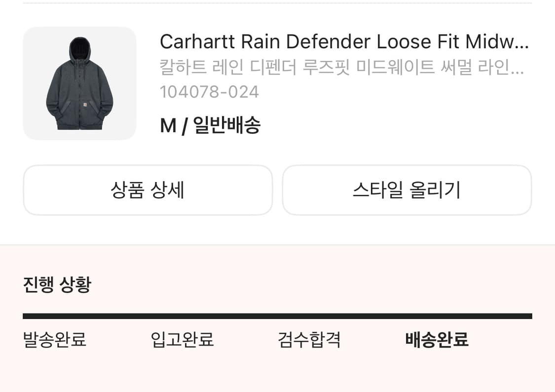Choose the 검수합격 inspection step
The width and height of the screenshot is (555, 392).
pyautogui.click(x=309, y=340)
